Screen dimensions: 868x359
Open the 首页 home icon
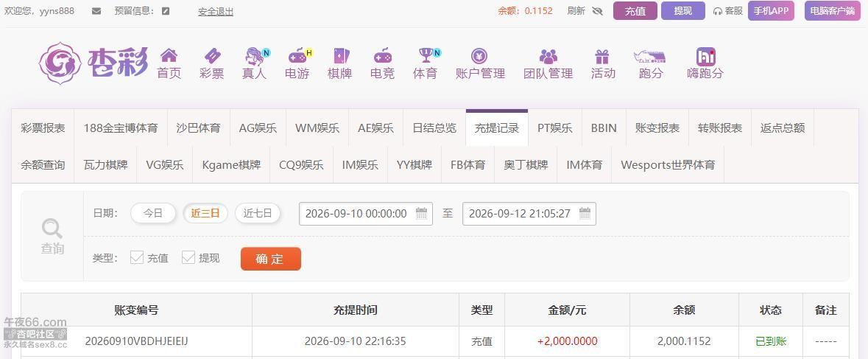169,55
